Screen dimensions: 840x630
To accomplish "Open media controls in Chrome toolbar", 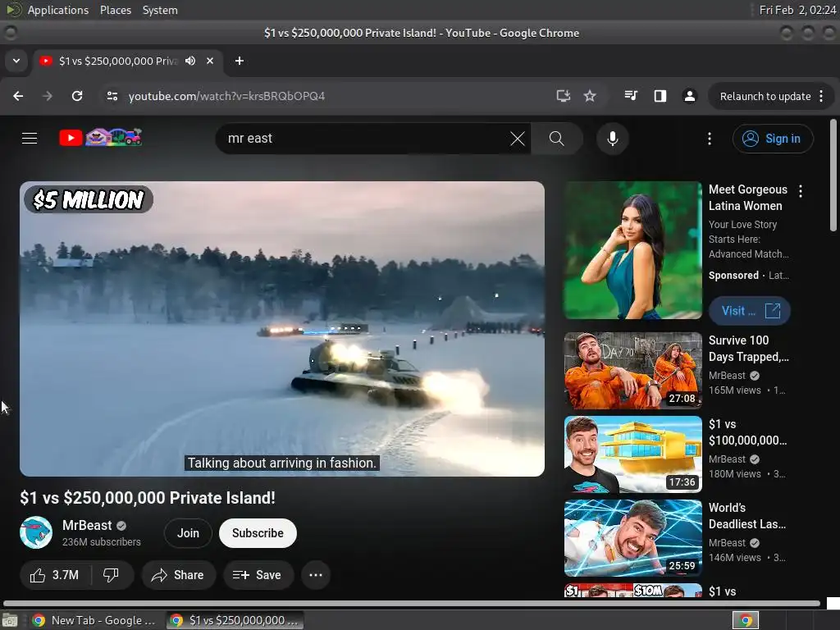I will 631,96.
